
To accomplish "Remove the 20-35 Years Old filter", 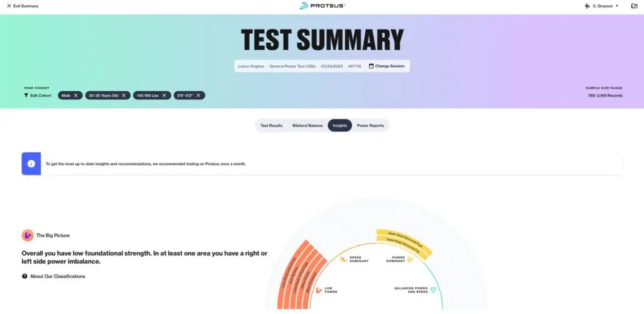I will pos(124,96).
